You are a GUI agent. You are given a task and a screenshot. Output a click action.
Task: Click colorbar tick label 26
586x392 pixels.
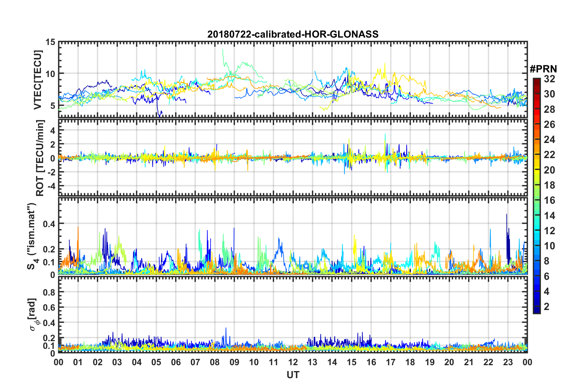point(549,125)
